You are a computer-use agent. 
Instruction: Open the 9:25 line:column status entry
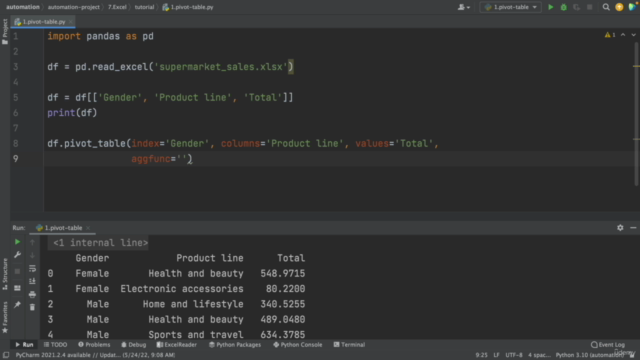pos(482,355)
